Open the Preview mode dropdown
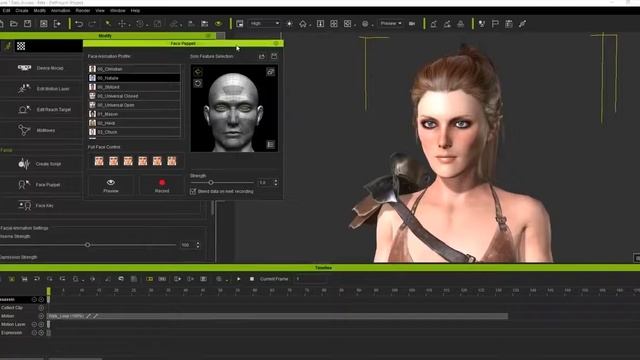 click(391, 24)
